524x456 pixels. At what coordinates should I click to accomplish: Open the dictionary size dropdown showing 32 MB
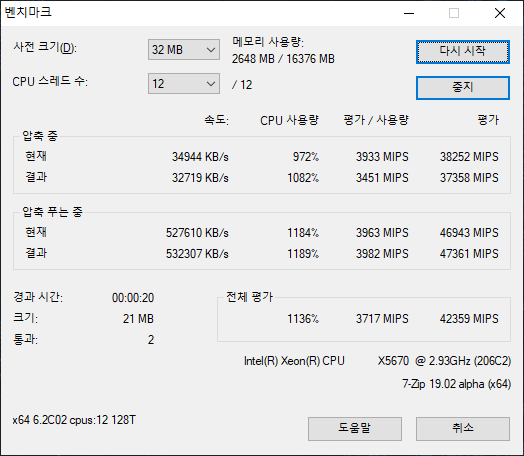(x=184, y=50)
